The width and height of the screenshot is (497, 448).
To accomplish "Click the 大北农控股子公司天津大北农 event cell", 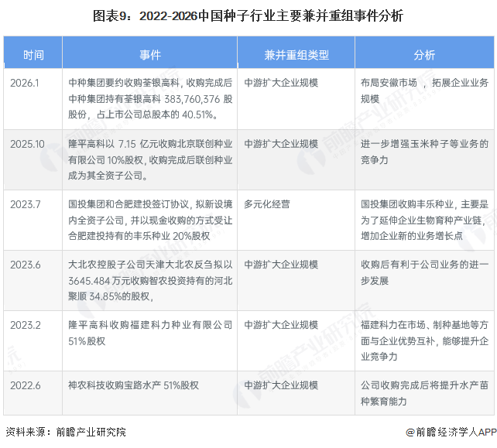I will 150,280.
